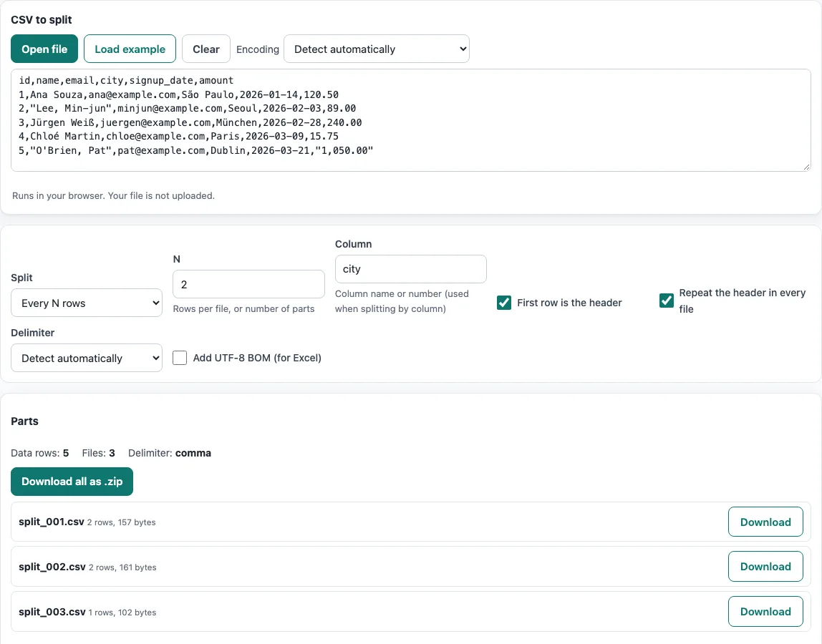The height and width of the screenshot is (644, 822).
Task: Click the '2 rows, 161 bytes' text
Action: 122,567
